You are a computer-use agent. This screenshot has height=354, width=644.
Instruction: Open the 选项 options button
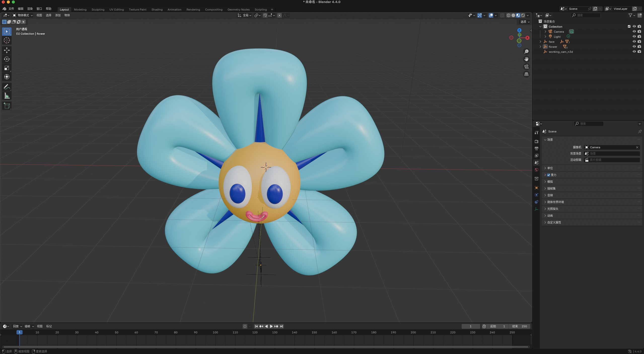point(525,22)
